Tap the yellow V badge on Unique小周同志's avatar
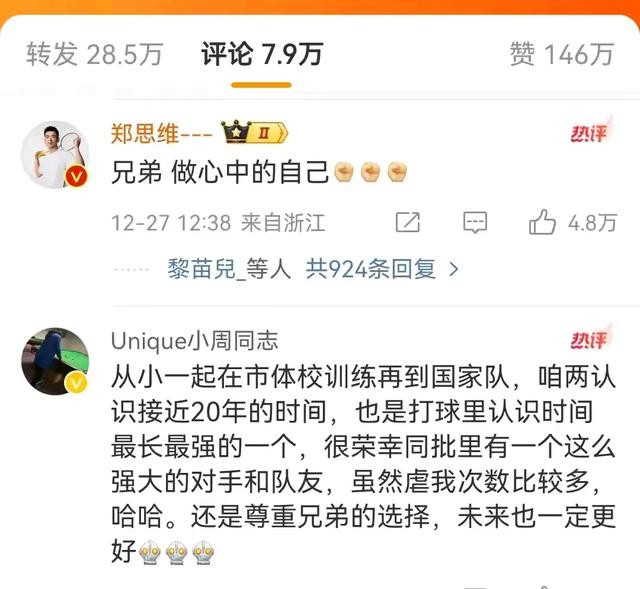Viewport: 640px width, 589px height. click(76, 383)
